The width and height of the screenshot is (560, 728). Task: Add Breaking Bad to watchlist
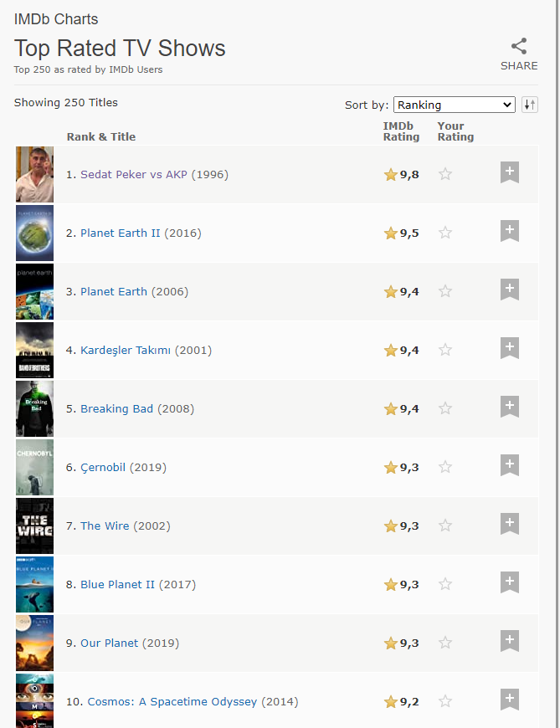(x=510, y=406)
